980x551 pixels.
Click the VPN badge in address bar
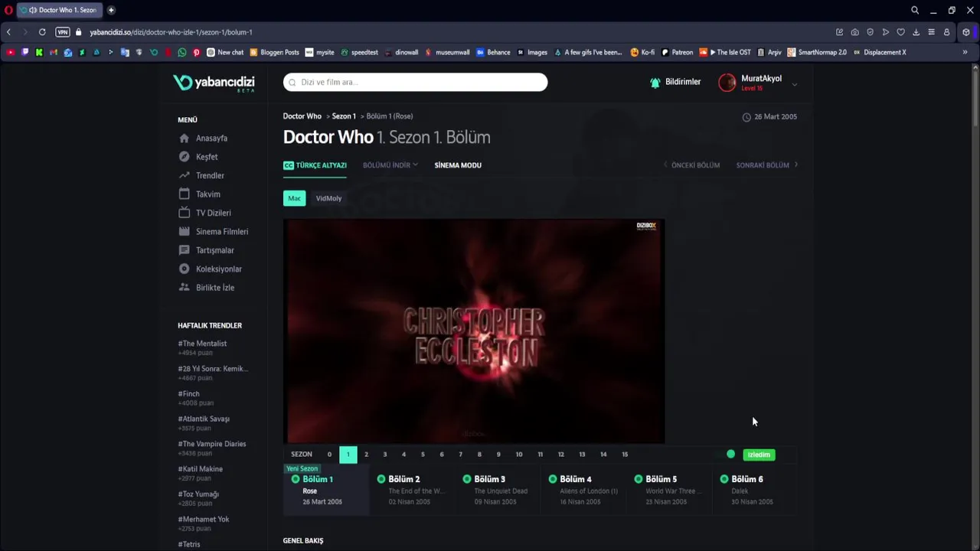tap(63, 32)
